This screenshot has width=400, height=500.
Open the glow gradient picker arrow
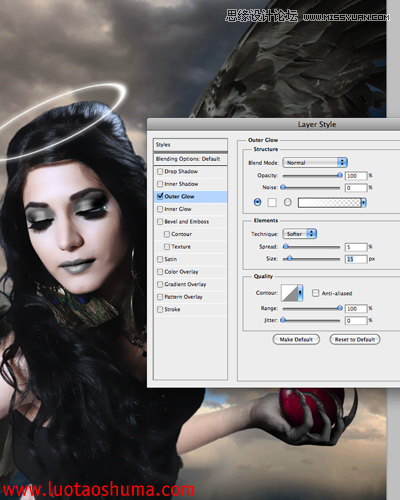[364, 202]
